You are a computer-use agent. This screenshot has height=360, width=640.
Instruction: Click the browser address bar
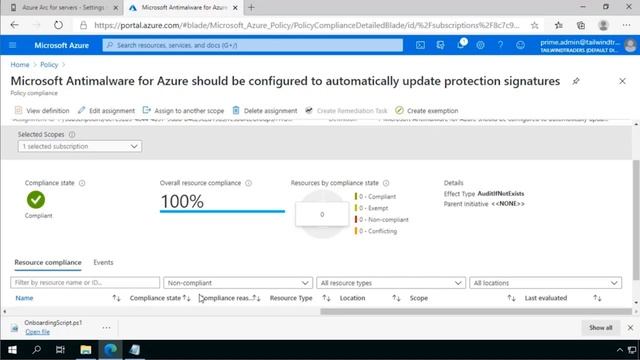tap(306, 25)
